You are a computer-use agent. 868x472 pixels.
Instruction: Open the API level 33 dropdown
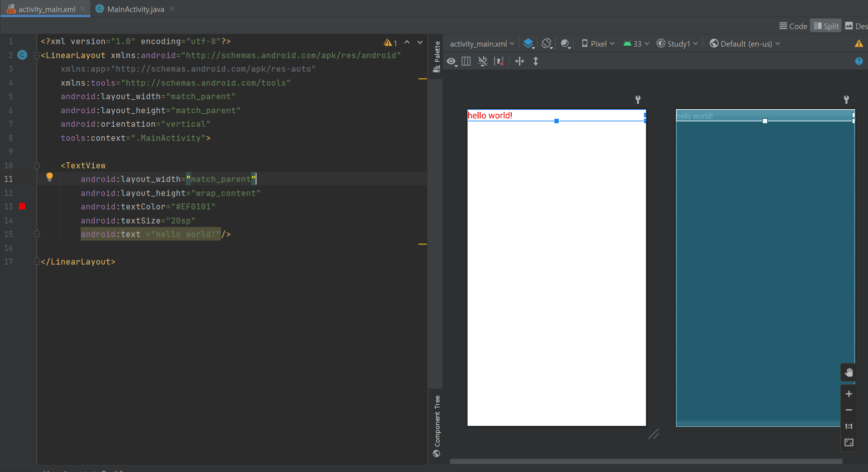(x=636, y=44)
